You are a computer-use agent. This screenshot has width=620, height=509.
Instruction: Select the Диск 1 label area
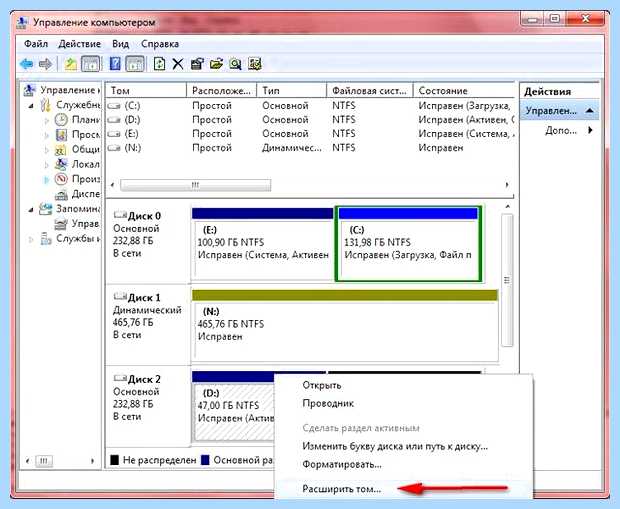point(148,325)
